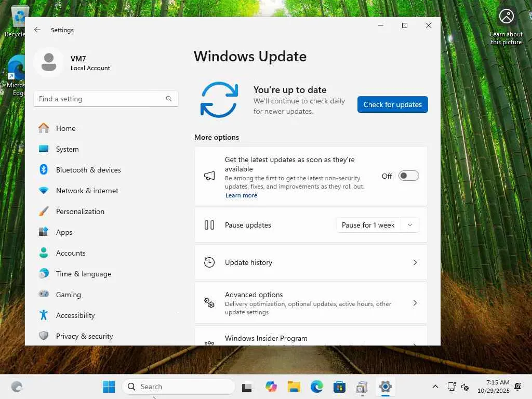Select the System monitor icon
This screenshot has width=532, height=399.
coord(44,149)
